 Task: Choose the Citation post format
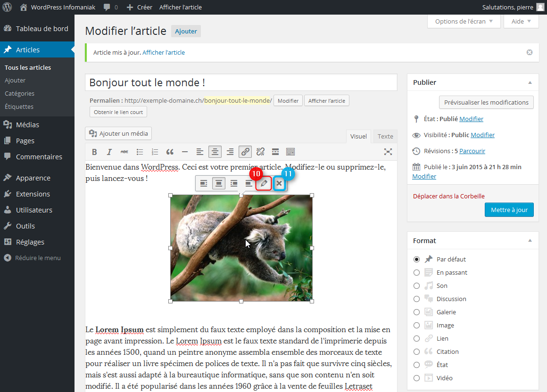pyautogui.click(x=416, y=351)
